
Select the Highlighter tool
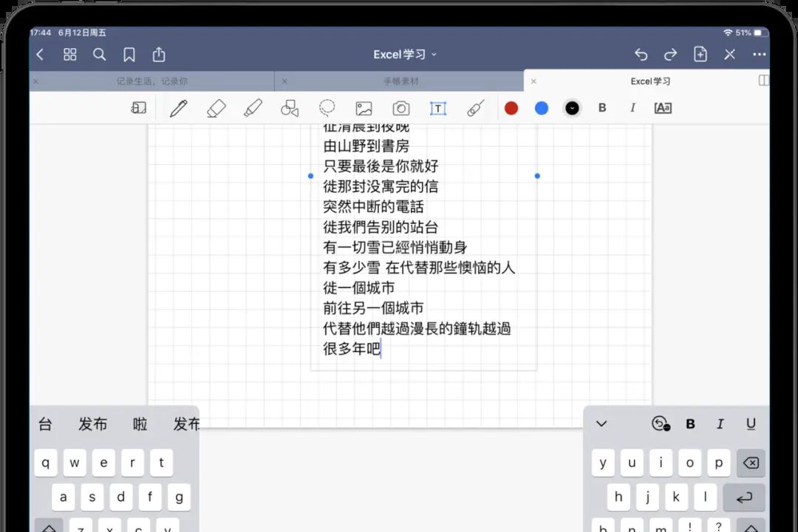click(x=252, y=108)
